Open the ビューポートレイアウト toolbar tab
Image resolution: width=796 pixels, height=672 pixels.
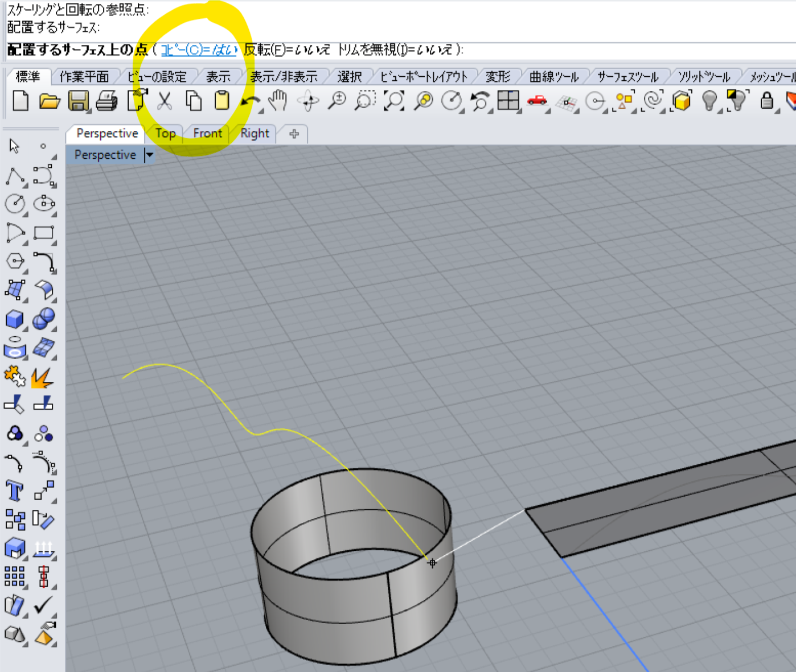click(x=424, y=76)
